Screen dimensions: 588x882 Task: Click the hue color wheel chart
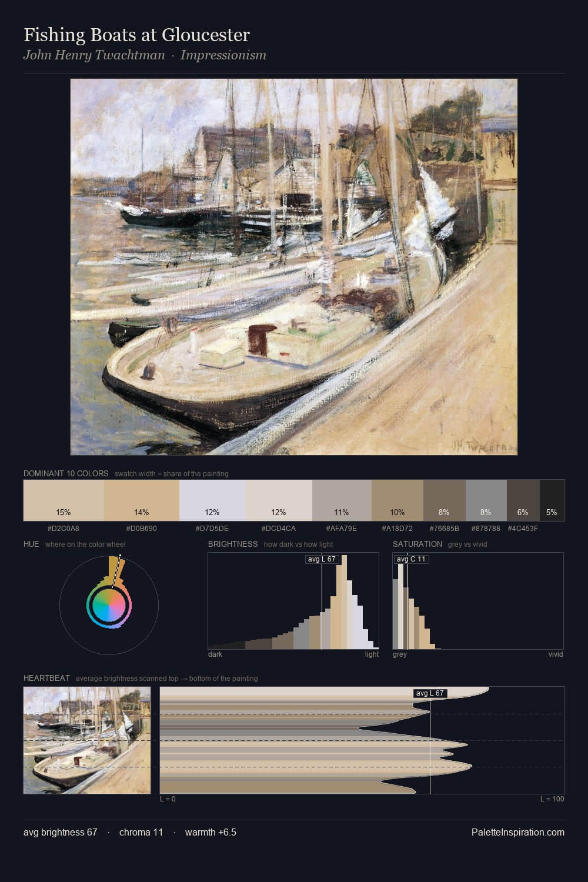tap(109, 605)
